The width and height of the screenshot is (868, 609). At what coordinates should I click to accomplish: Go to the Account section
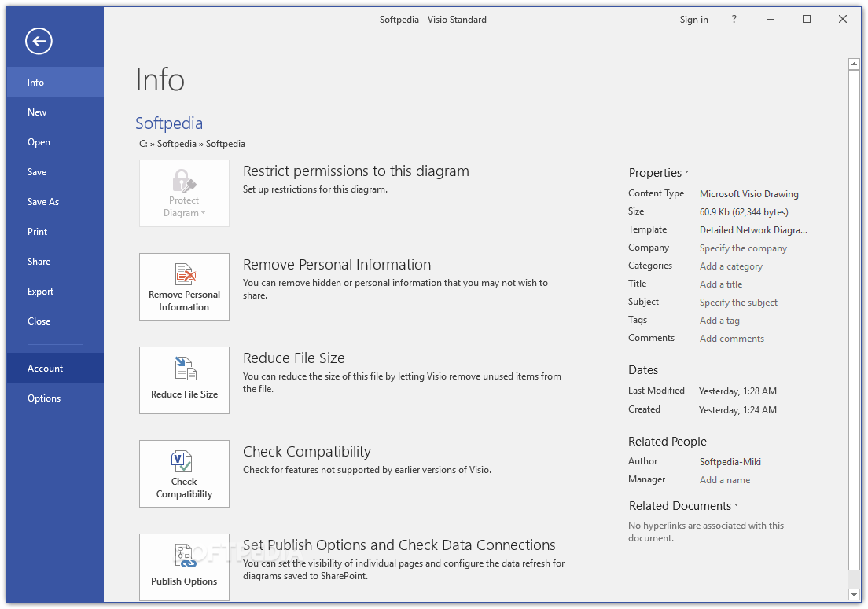[45, 368]
